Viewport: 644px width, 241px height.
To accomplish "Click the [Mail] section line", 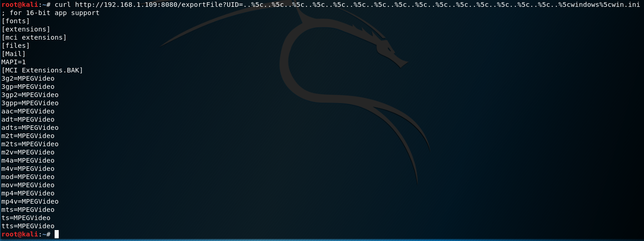I will (x=14, y=54).
